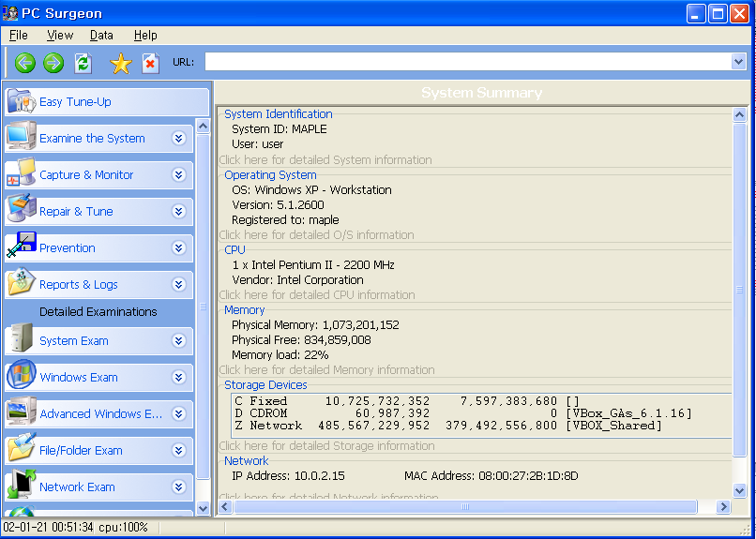Click the sidebar scroll up arrow

pos(203,127)
